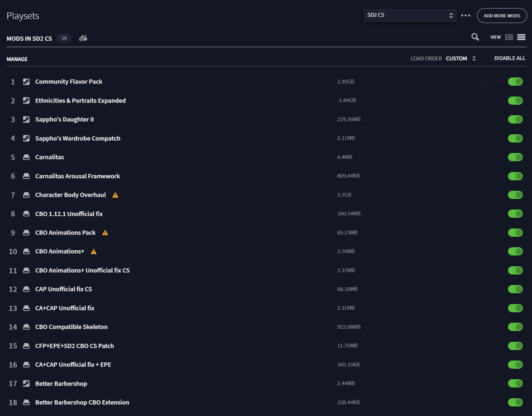
Task: Open the search for mods magnifier
Action: (x=475, y=37)
